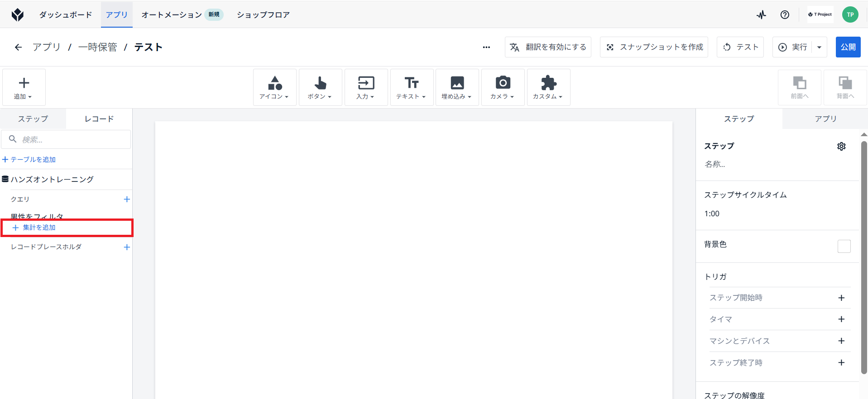868x399 pixels.
Task: Click the database icon beside ハンズオントレーニング
Action: click(x=5, y=179)
